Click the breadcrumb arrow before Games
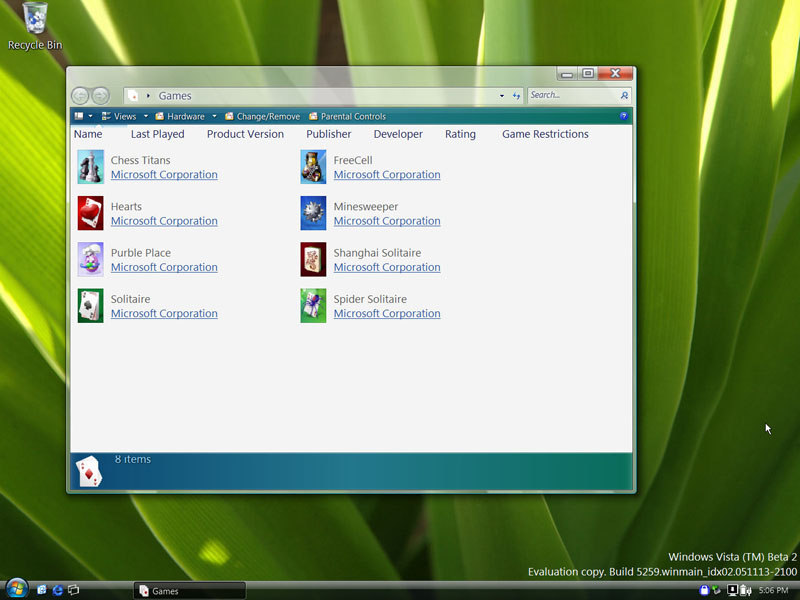This screenshot has width=800, height=600. pyautogui.click(x=148, y=95)
